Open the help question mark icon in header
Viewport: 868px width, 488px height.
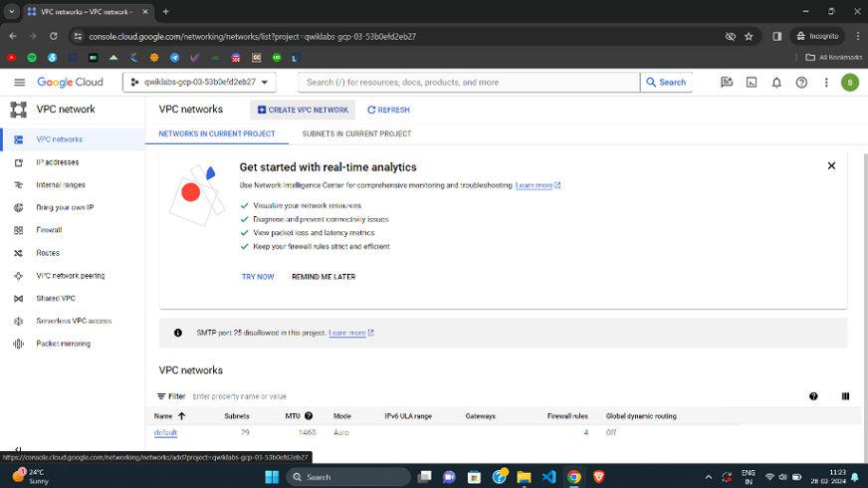(x=801, y=82)
